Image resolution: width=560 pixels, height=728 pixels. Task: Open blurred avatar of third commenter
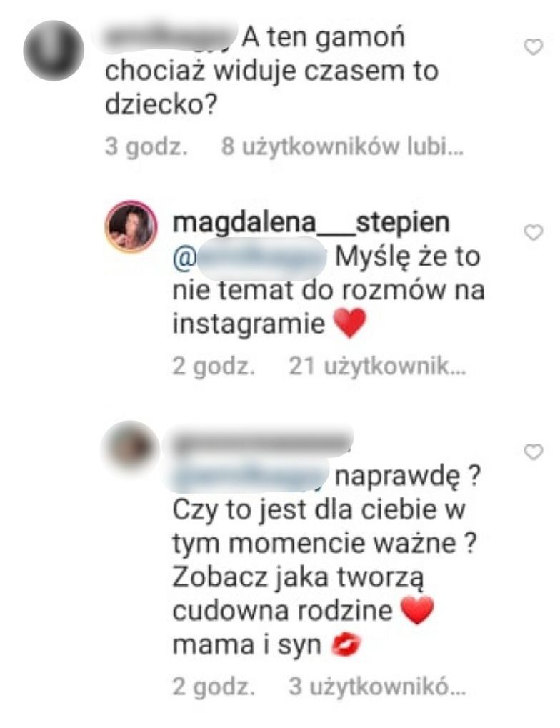click(x=131, y=447)
